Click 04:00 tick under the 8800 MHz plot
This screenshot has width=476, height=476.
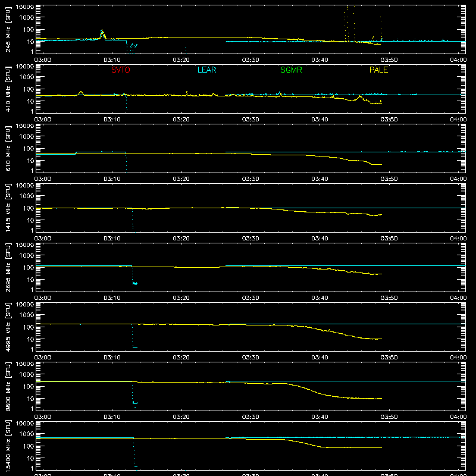pos(458,417)
